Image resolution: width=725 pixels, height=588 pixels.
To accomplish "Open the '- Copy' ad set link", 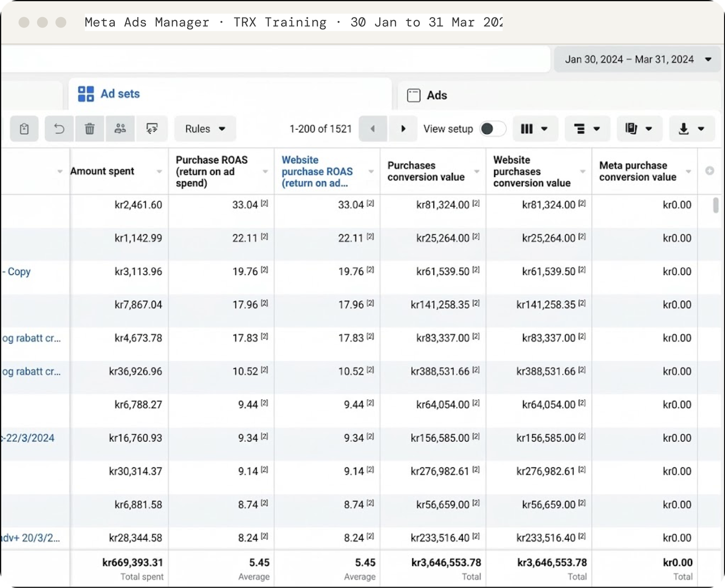I will 16,272.
